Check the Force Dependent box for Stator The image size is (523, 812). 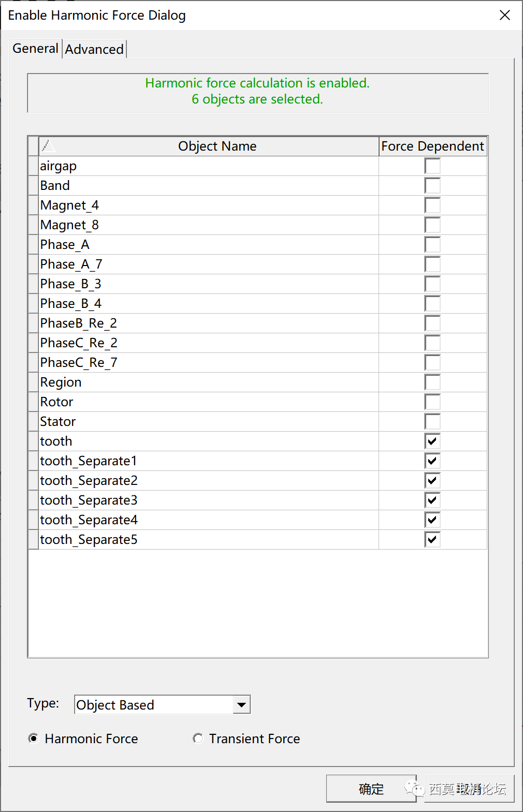(x=432, y=421)
